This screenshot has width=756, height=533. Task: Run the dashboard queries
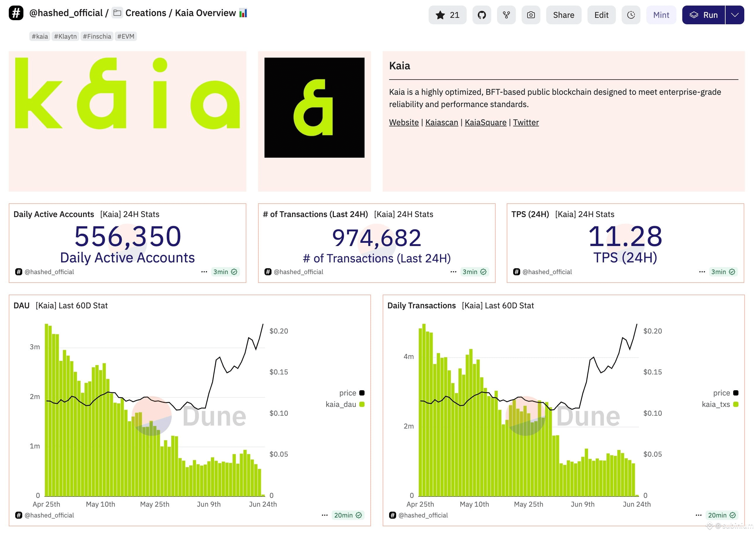point(704,15)
